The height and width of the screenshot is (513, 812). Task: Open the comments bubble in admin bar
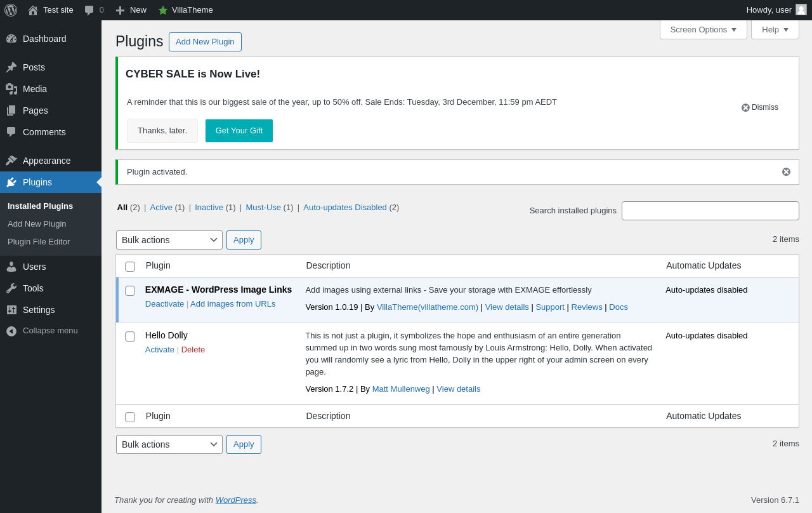pos(89,10)
